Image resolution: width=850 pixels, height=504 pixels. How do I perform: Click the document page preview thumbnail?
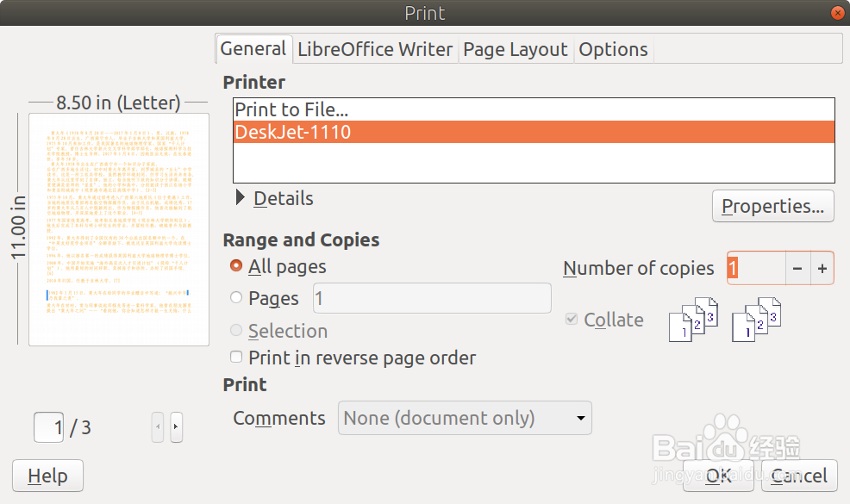pos(119,229)
